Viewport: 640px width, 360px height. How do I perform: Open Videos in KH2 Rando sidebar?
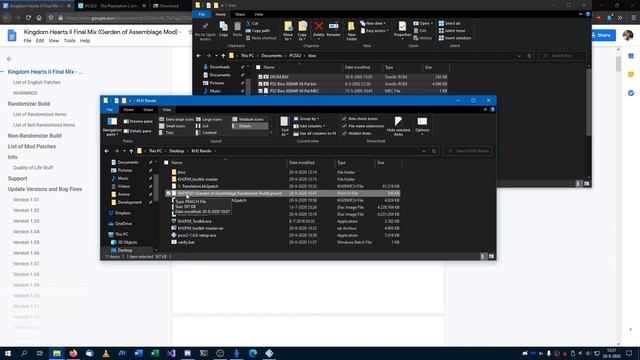(x=123, y=186)
